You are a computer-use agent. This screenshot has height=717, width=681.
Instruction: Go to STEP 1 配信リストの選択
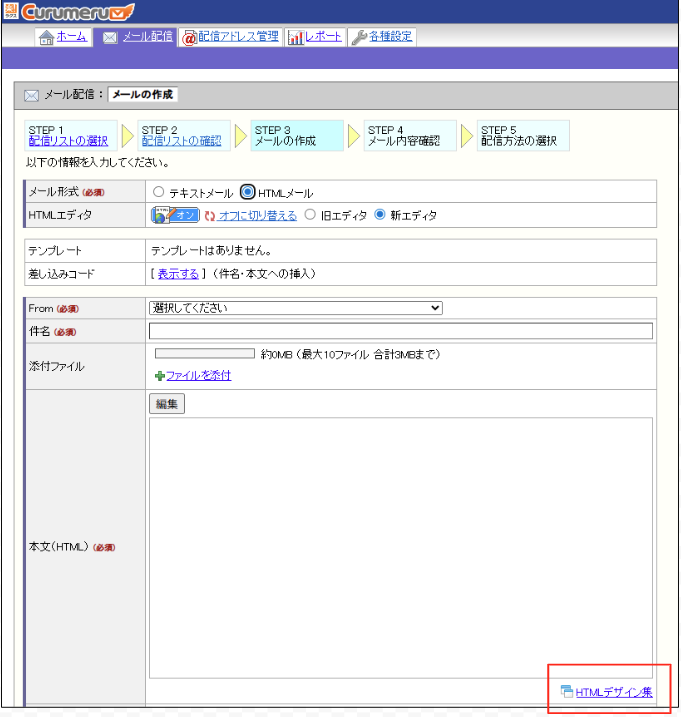[x=68, y=141]
